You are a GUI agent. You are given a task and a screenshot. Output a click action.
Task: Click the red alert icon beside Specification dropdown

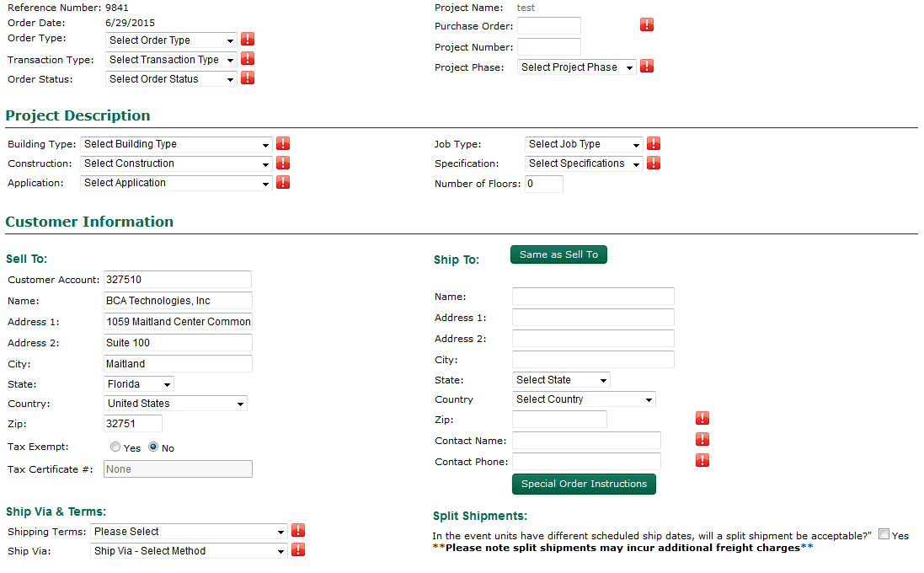coord(654,163)
